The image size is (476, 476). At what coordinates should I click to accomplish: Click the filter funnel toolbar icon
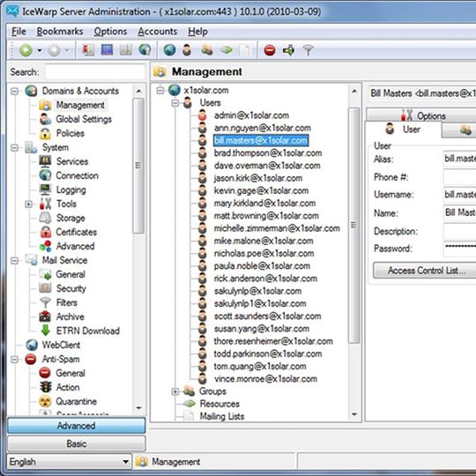pyautogui.click(x=308, y=50)
